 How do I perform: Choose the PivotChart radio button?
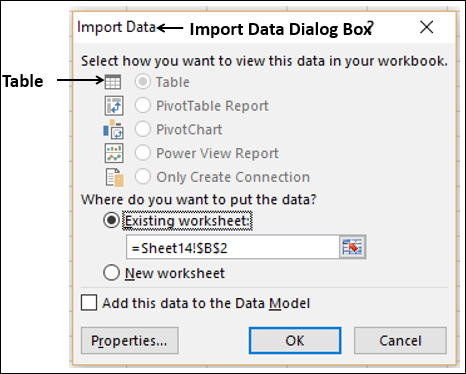[x=143, y=129]
